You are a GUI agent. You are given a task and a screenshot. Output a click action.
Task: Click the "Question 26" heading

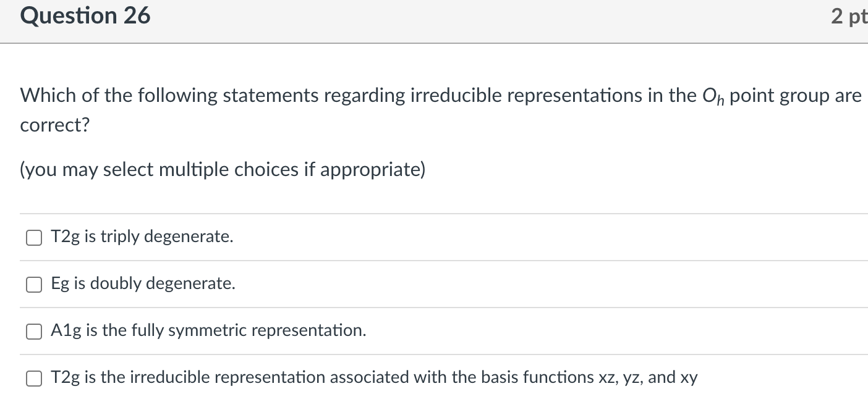pos(85,16)
